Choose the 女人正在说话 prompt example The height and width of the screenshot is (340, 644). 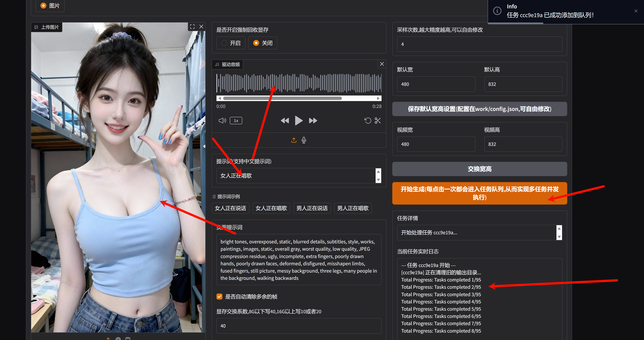(230, 208)
